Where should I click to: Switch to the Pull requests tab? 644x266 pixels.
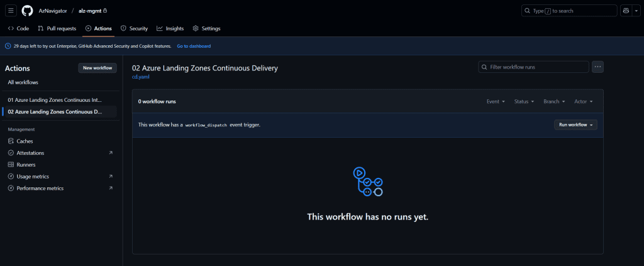click(57, 28)
